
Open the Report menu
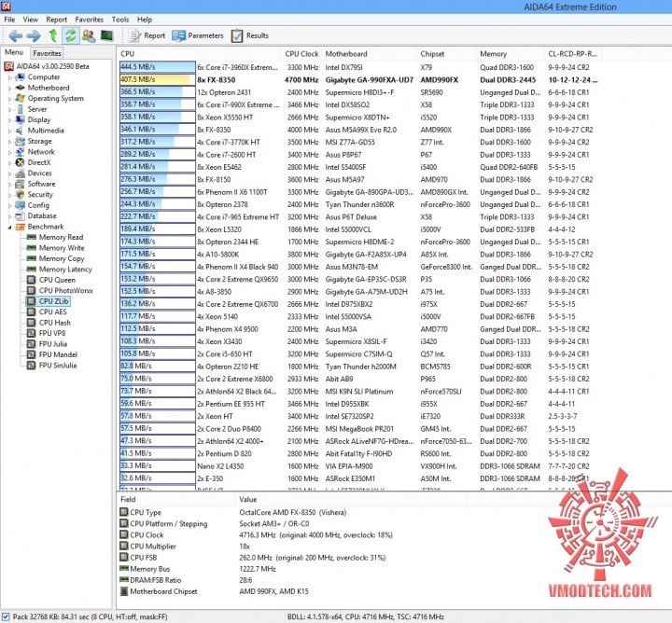[57, 20]
